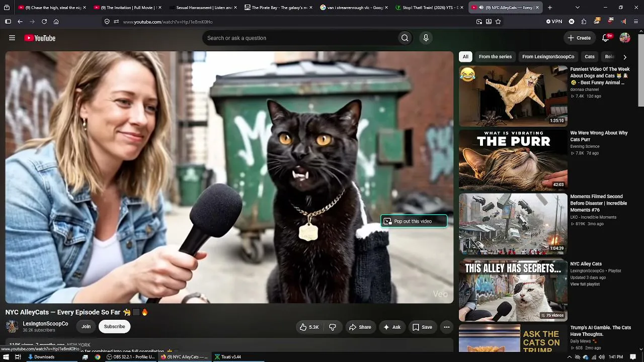Open site permissions icon in address bar
Screen dimensions: 644x362
pos(116,22)
